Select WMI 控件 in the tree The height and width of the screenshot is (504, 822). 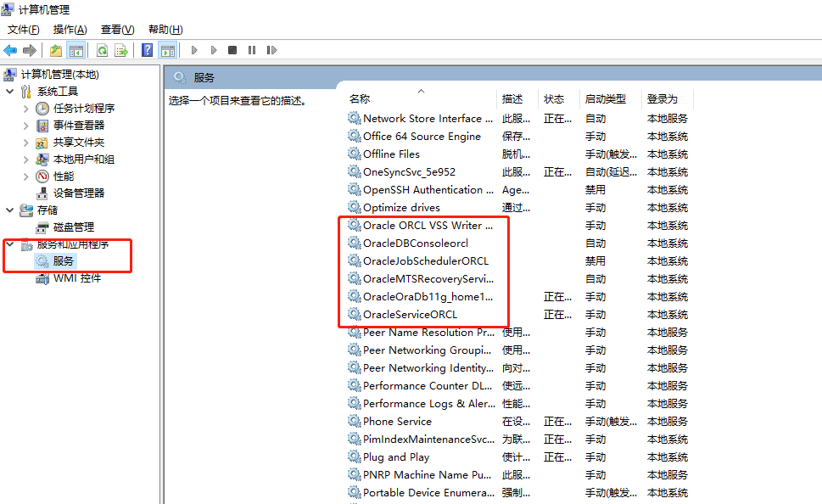[x=77, y=278]
